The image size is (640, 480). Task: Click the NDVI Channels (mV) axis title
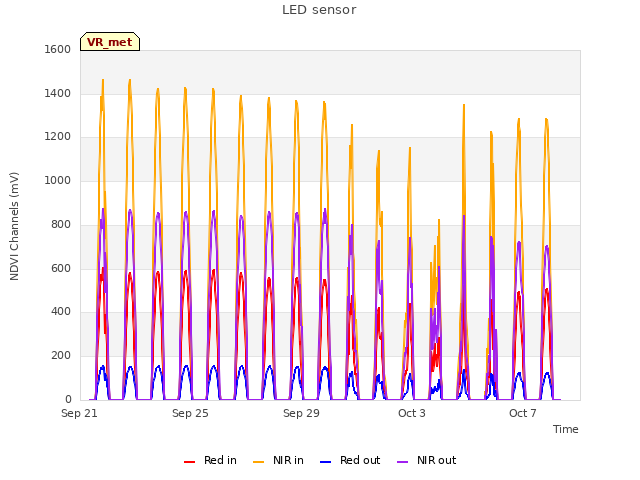click(14, 226)
